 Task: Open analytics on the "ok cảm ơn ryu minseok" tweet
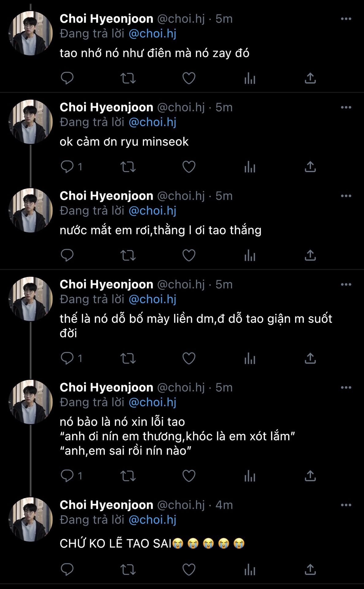pos(250,167)
